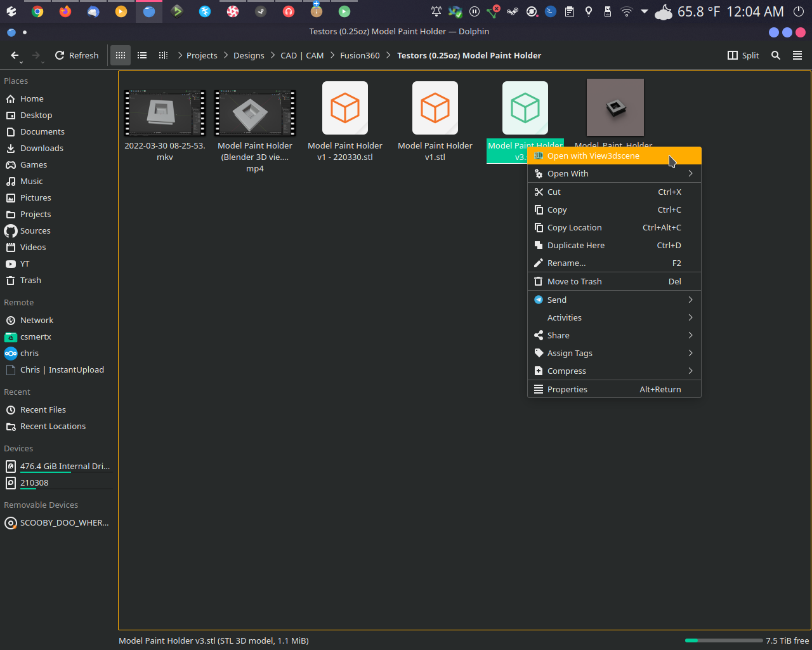
Task: Navigate to Designs in breadcrumb
Action: click(x=249, y=56)
